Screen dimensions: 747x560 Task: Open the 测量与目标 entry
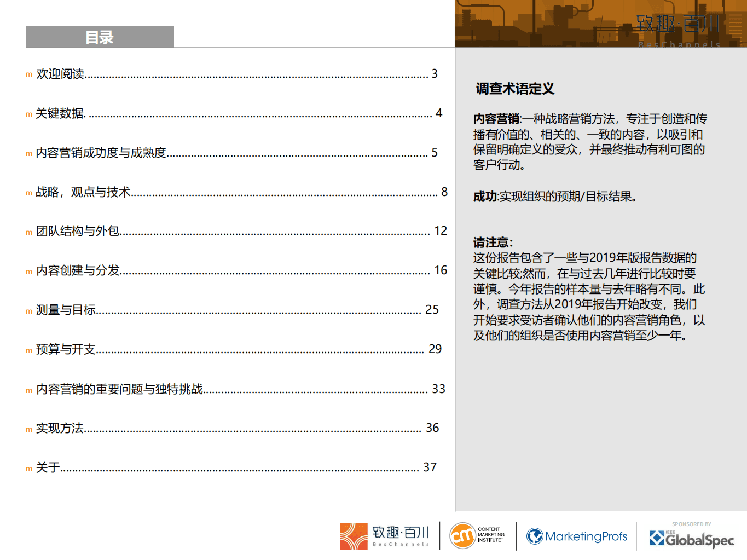[x=65, y=309]
